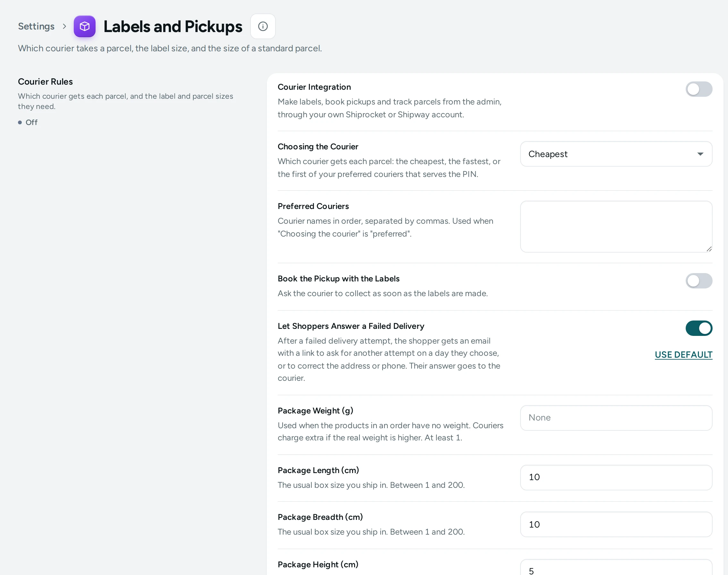Click the Package Breadth (cm) field
The height and width of the screenshot is (575, 728).
(x=616, y=524)
